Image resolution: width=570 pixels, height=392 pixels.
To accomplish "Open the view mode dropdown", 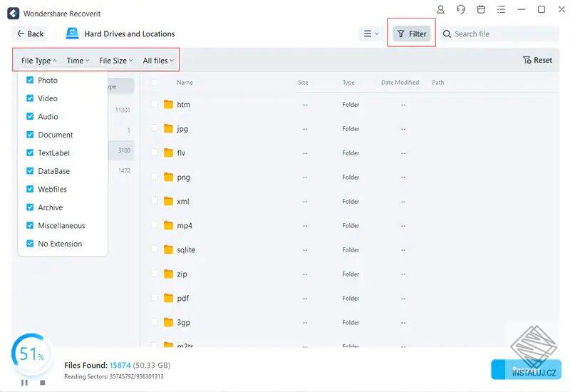I will pos(371,33).
